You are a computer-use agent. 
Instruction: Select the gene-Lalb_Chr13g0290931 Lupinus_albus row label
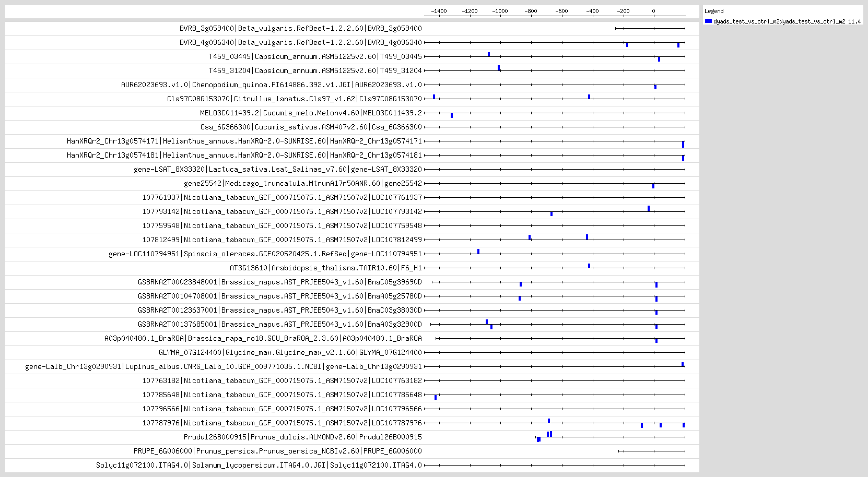point(224,366)
